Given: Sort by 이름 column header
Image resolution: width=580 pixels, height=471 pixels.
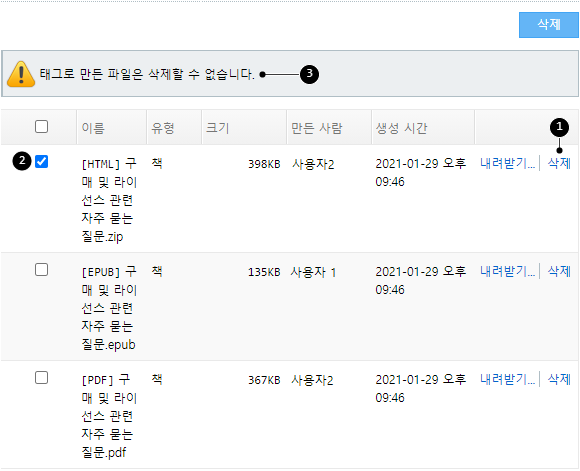Looking at the screenshot, I should point(93,128).
